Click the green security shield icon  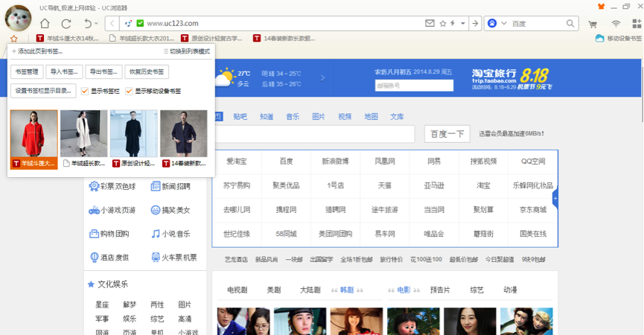pos(140,23)
